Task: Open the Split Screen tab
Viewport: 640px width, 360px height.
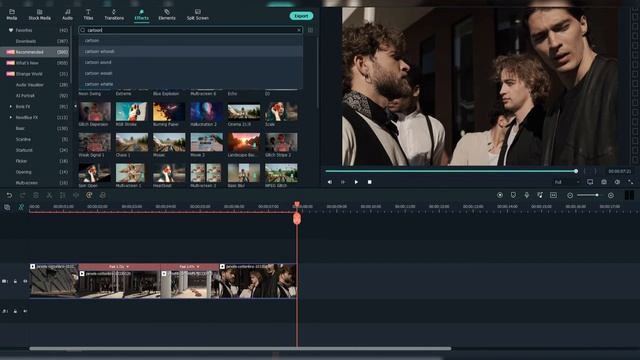Action: [198, 15]
